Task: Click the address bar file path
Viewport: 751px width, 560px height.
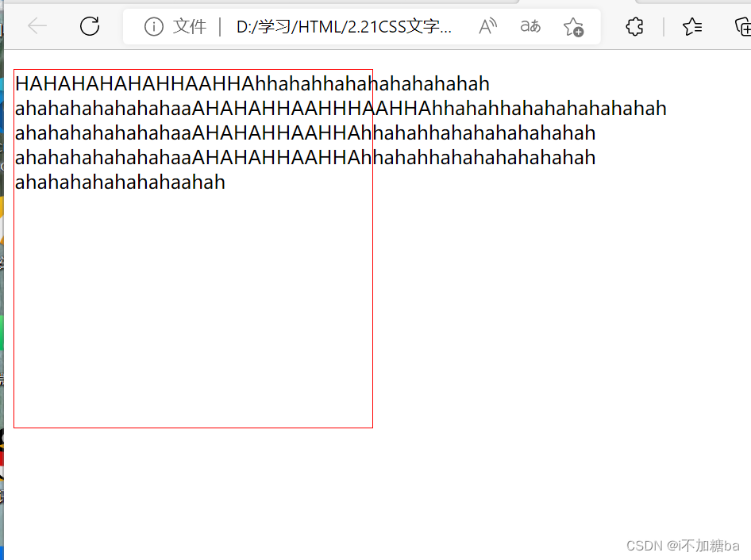Action: (344, 27)
